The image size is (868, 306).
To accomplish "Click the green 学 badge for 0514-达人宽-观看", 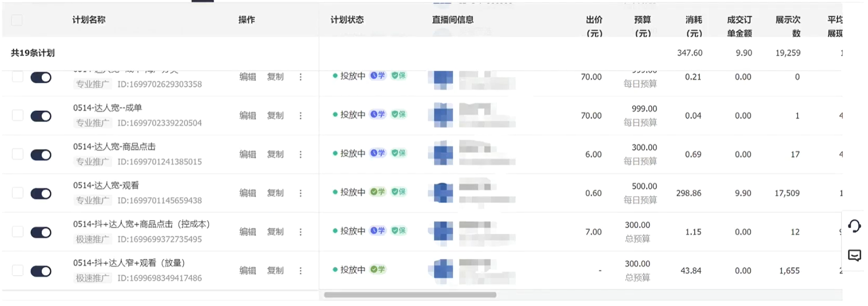I will click(x=378, y=192).
